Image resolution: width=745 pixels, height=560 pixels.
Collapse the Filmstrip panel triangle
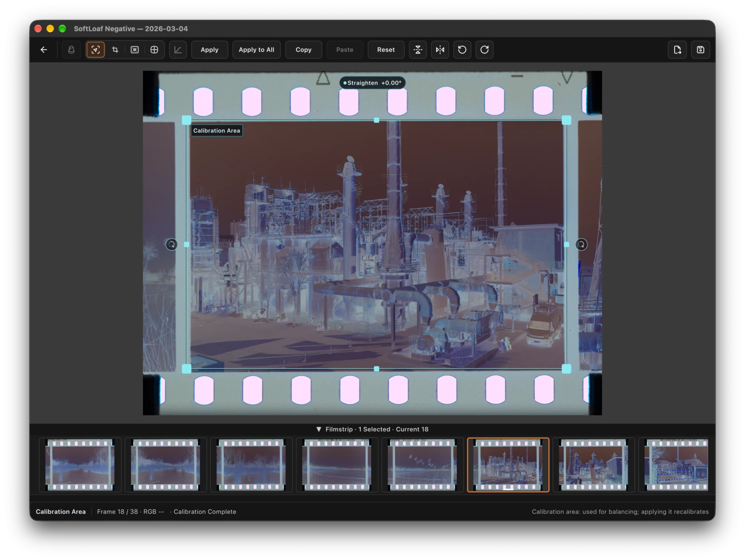[319, 429]
